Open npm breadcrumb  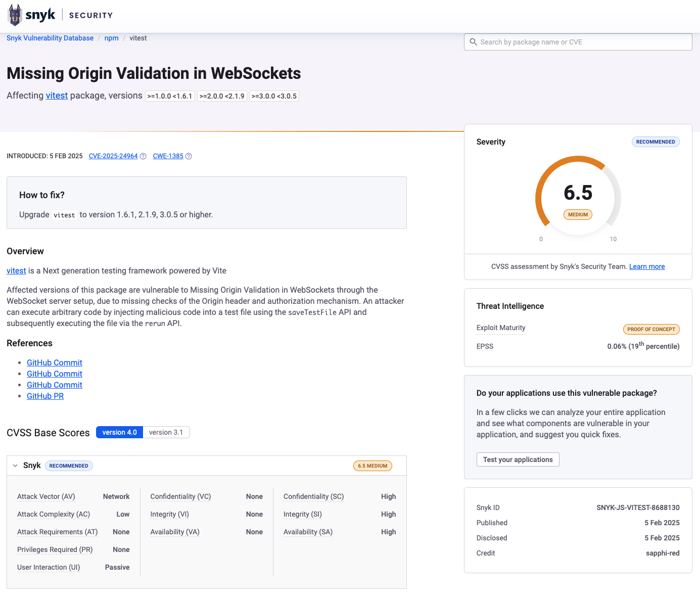[111, 38]
